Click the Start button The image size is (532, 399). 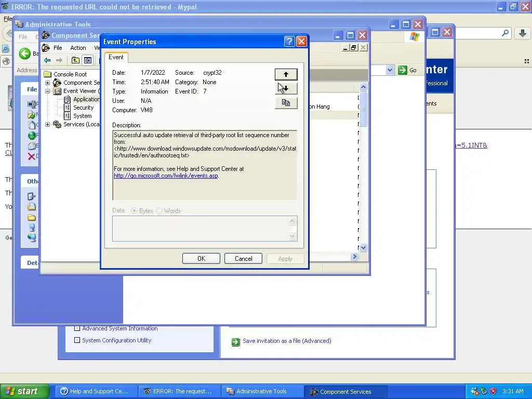coord(25,391)
